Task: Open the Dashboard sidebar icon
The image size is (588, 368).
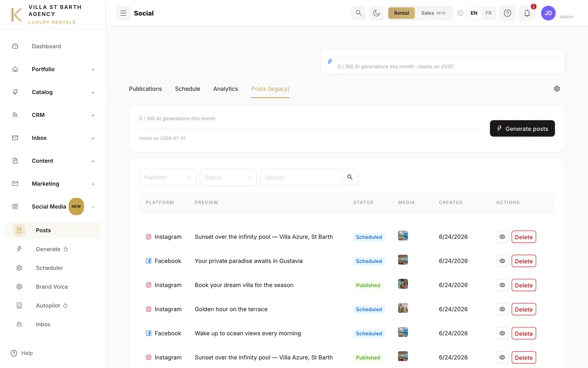Action: click(x=15, y=46)
